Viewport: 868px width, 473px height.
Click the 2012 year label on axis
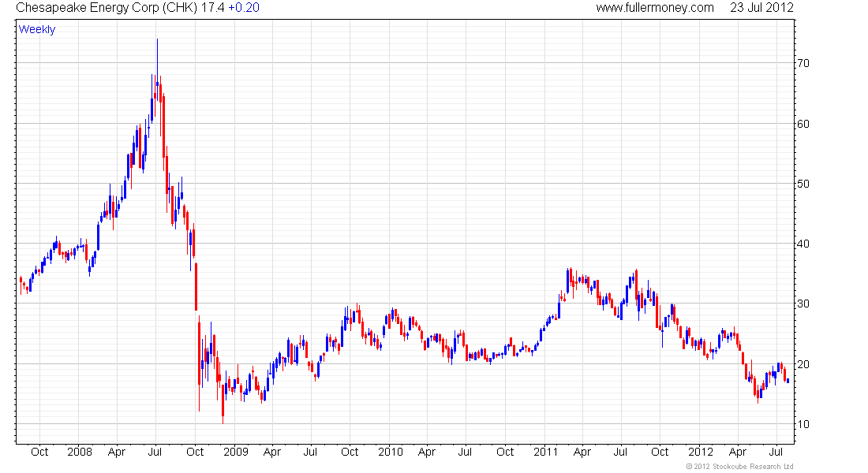700,452
